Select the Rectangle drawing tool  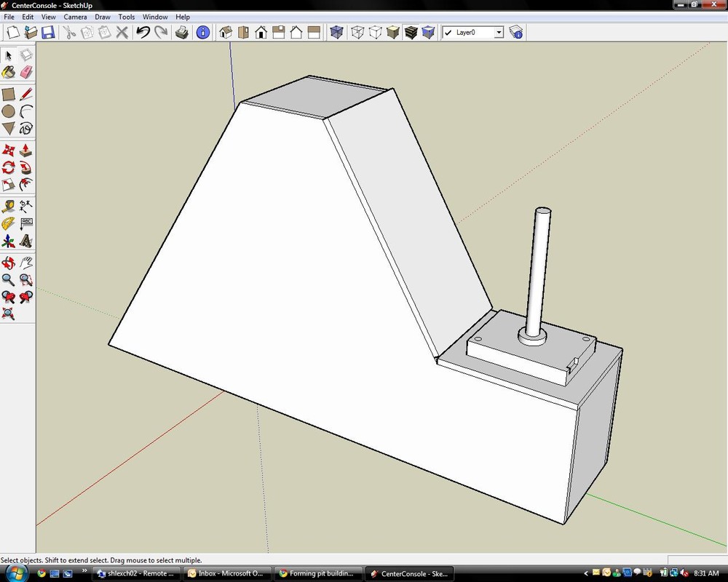9,93
